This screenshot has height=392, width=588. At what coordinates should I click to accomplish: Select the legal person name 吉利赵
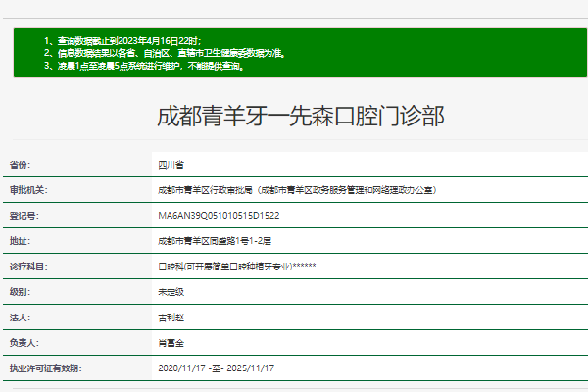[171, 318]
